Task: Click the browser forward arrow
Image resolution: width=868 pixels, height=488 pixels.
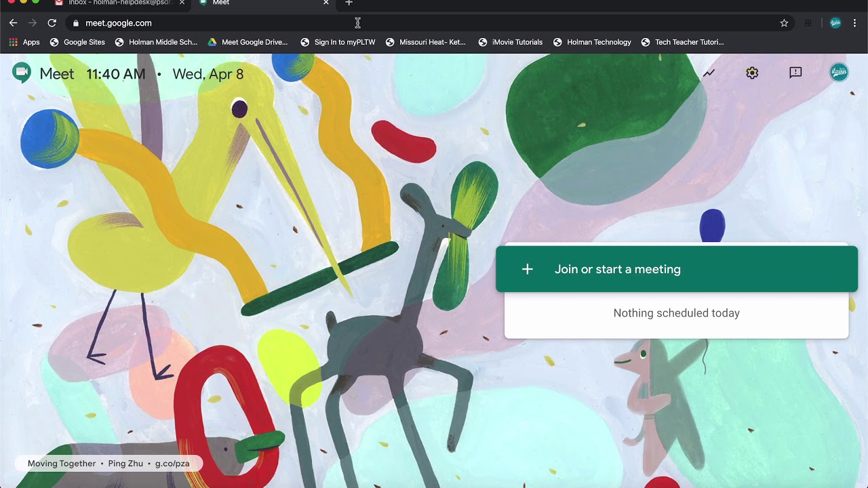Action: tap(32, 23)
